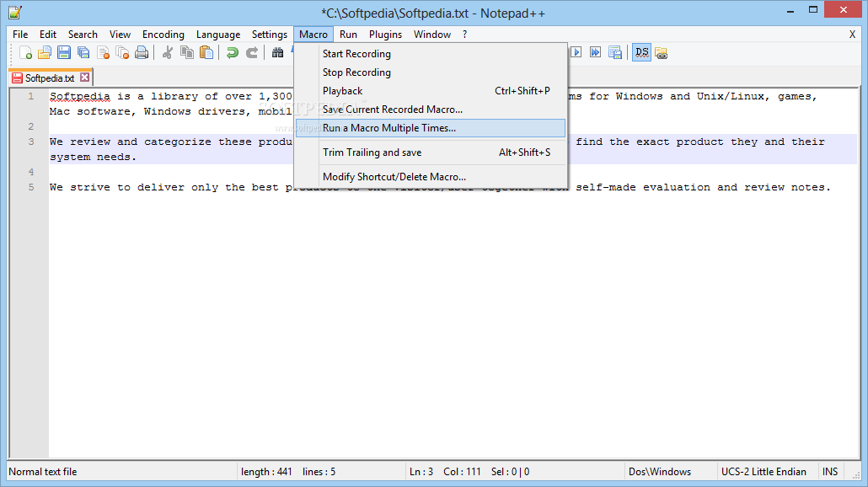Toggle the INS insert mode indicator
This screenshot has height=487, width=868.
tap(830, 472)
